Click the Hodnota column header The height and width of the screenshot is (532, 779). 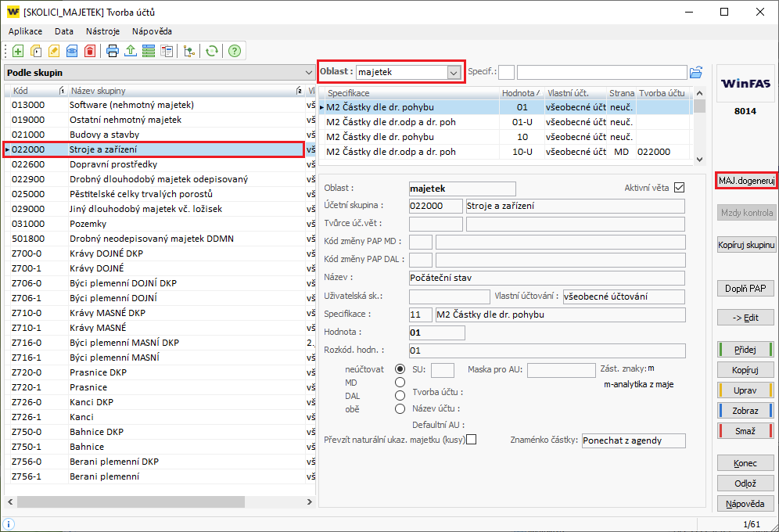point(522,93)
